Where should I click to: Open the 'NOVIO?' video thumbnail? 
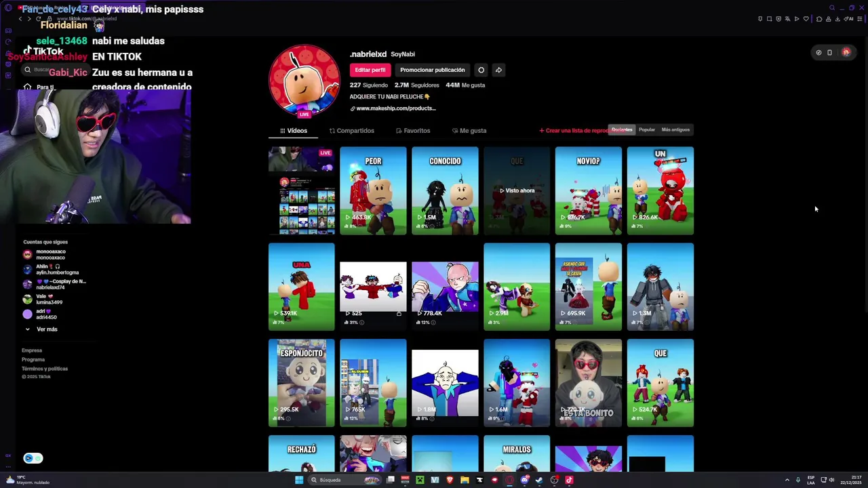tap(589, 190)
